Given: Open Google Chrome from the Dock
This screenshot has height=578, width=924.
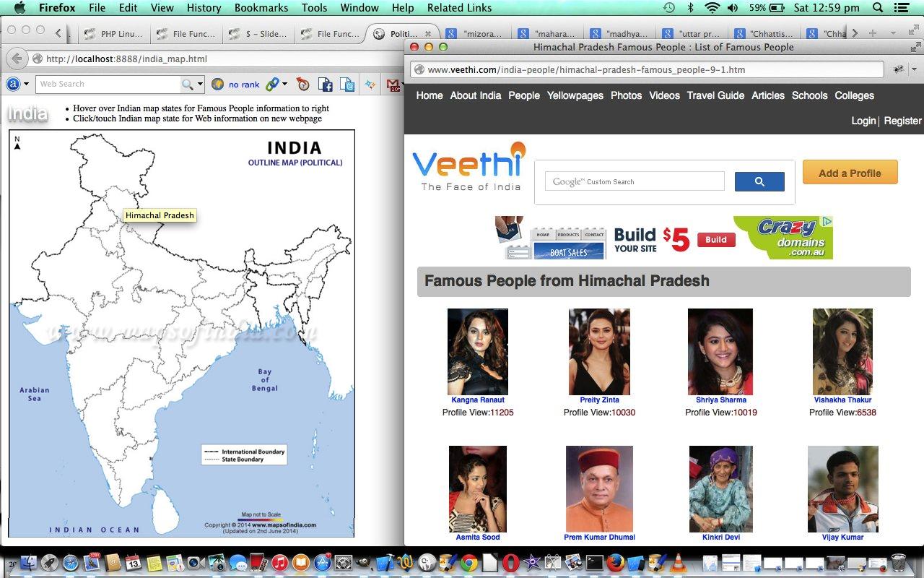Looking at the screenshot, I should (x=469, y=563).
